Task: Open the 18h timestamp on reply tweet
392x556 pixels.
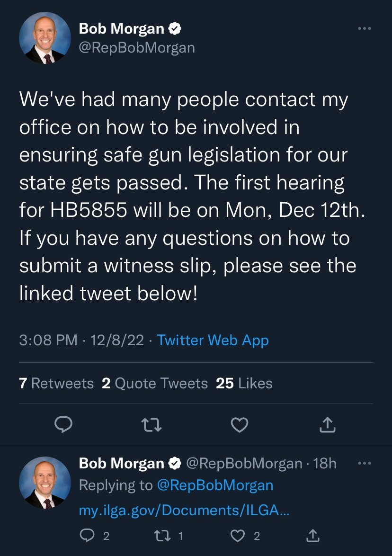Action: point(325,463)
